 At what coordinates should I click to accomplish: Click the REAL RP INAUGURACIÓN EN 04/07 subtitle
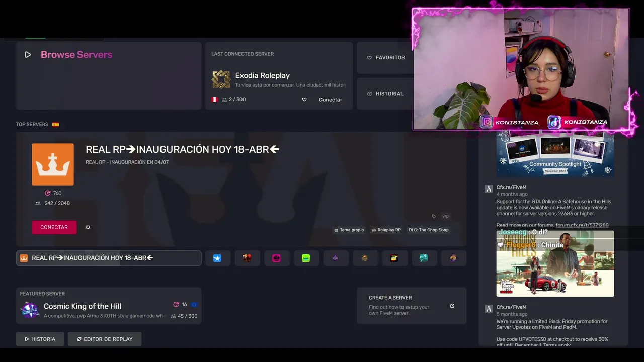127,162
